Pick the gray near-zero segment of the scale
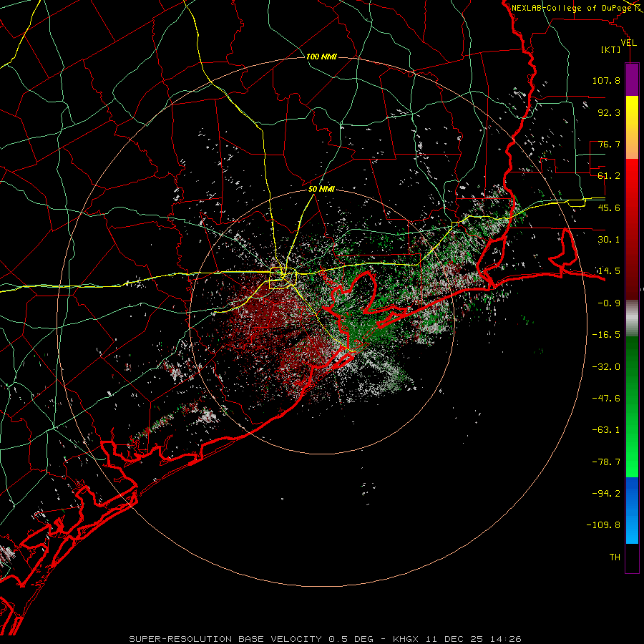644x644 pixels. click(632, 318)
